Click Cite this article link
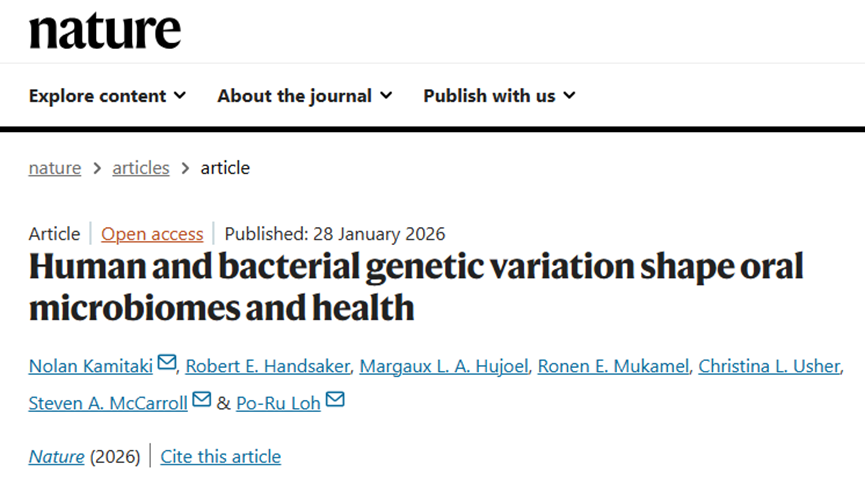865x486 pixels. coord(221,457)
